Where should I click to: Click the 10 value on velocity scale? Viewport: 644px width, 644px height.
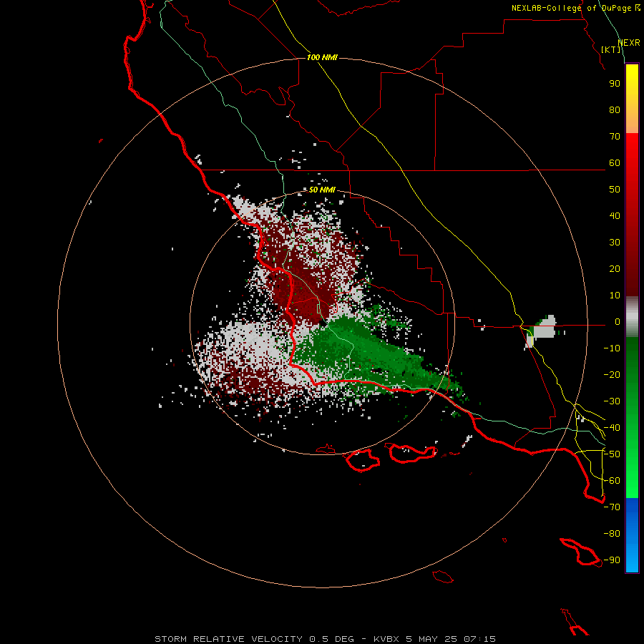615,296
